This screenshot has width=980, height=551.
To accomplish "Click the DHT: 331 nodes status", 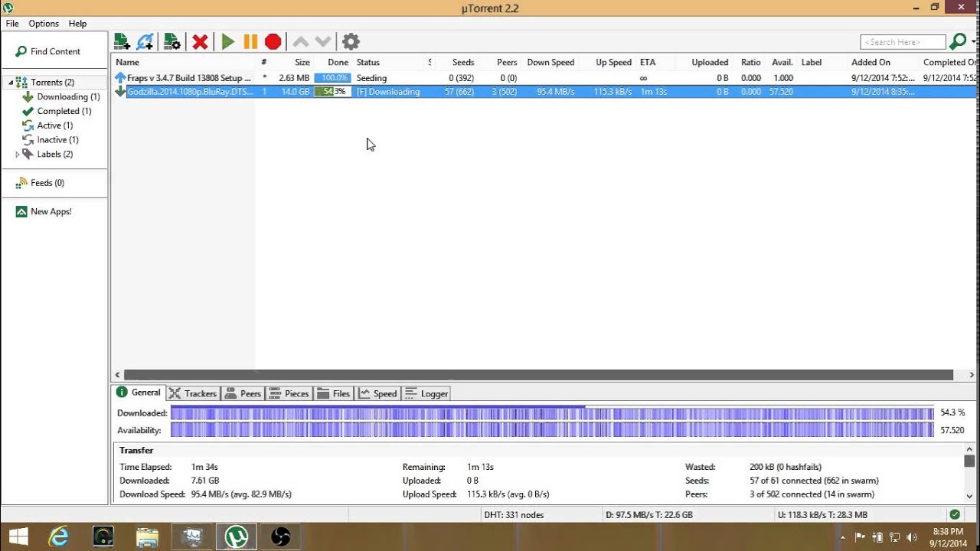I will (x=514, y=515).
